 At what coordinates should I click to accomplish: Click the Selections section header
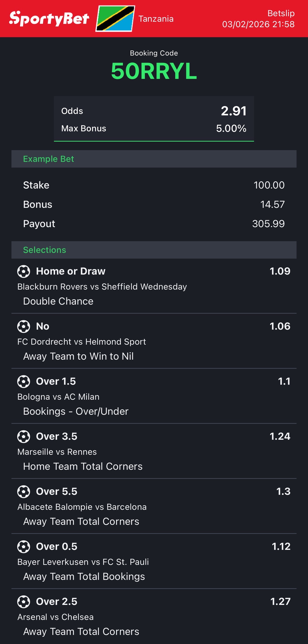45,250
